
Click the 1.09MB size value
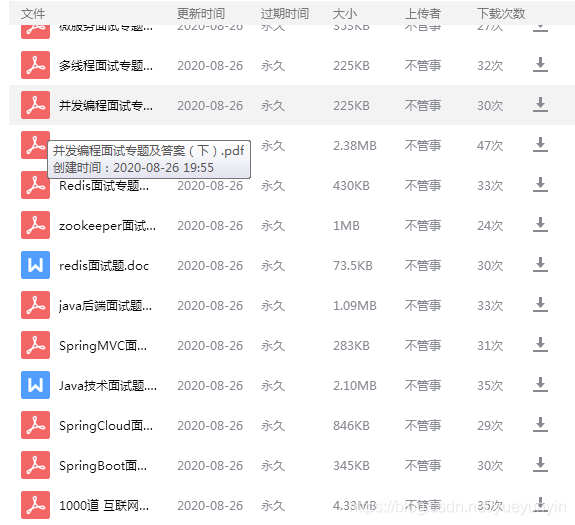[355, 305]
